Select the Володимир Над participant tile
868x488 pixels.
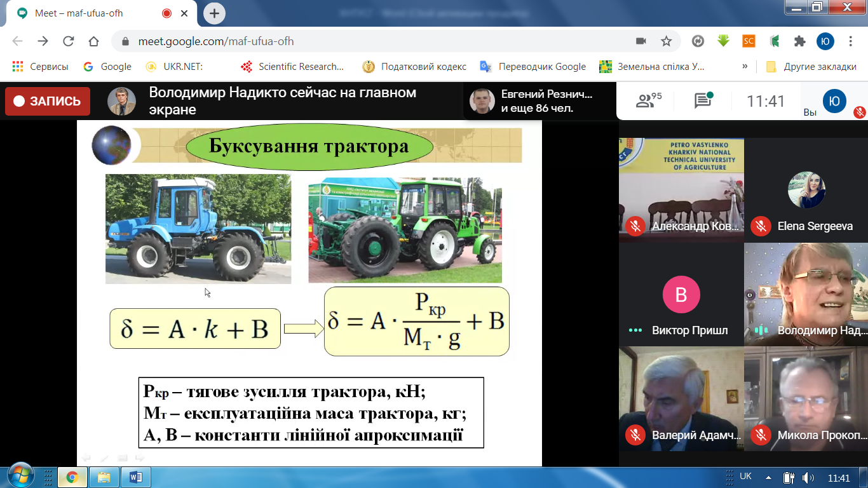(x=806, y=295)
